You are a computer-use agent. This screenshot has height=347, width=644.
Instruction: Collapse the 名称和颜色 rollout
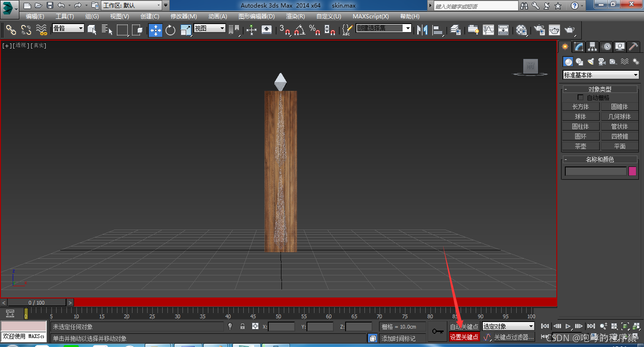pos(601,159)
